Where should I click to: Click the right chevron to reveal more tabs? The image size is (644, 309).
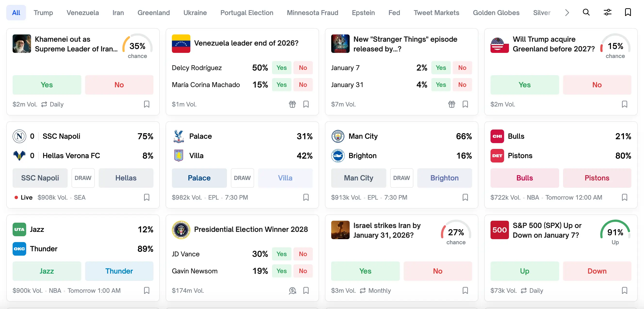(567, 13)
